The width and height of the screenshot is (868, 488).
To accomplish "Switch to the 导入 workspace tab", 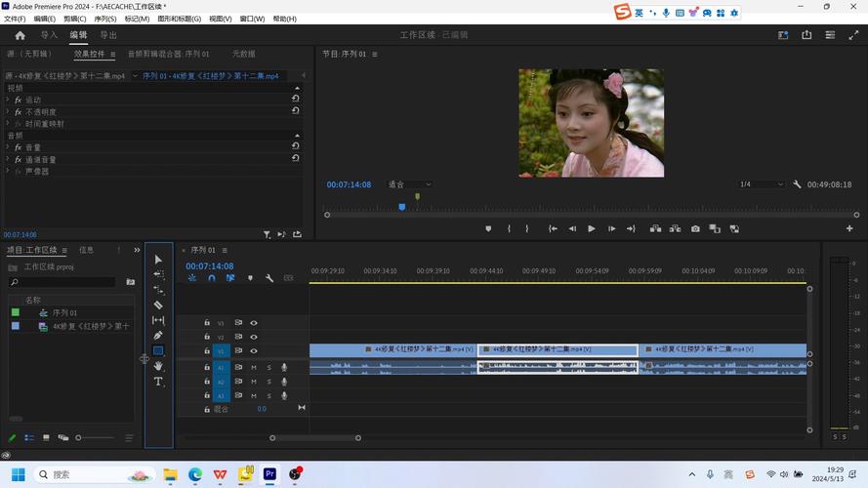I will point(49,35).
